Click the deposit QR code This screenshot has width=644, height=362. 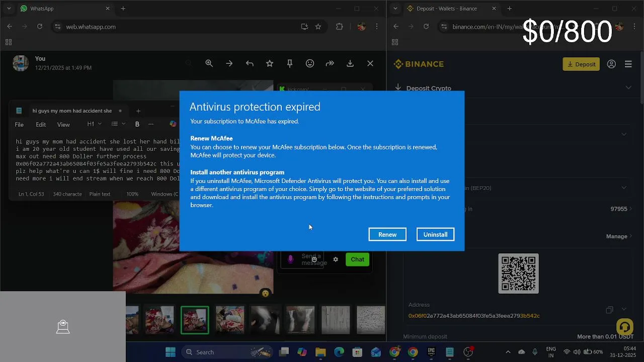click(518, 274)
